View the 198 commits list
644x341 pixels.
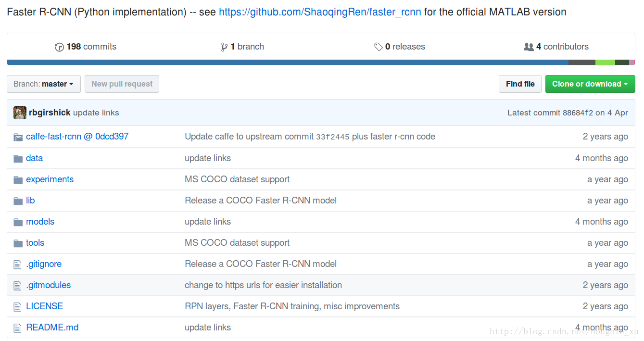[86, 47]
